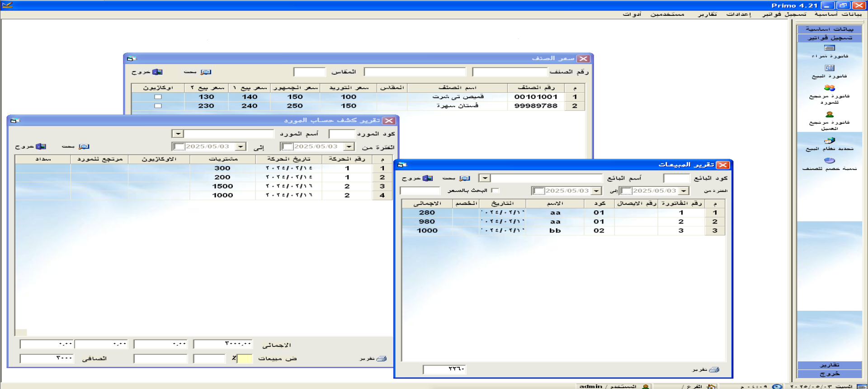Image resolution: width=868 pixels, height=389 pixels.
Task: Click the reports (تقارير) section button in sidebar
Action: coord(829,365)
